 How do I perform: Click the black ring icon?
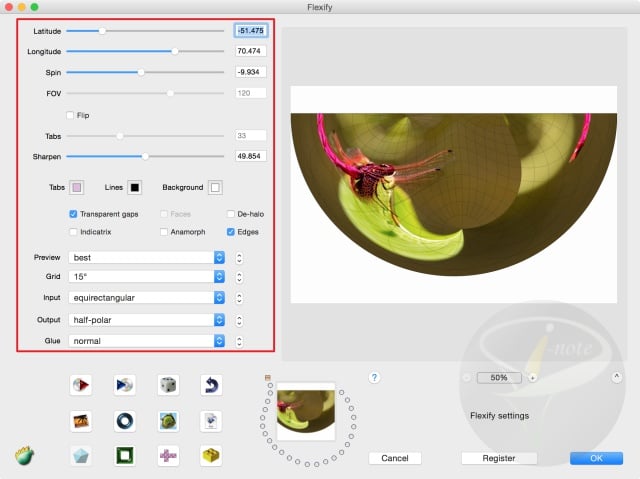[x=126, y=420]
